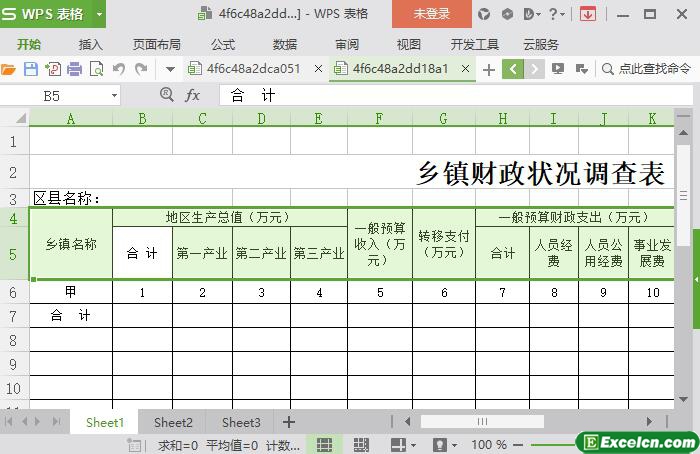This screenshot has width=700, height=454.
Task: Open the tab list dropdown icon
Action: (x=581, y=69)
